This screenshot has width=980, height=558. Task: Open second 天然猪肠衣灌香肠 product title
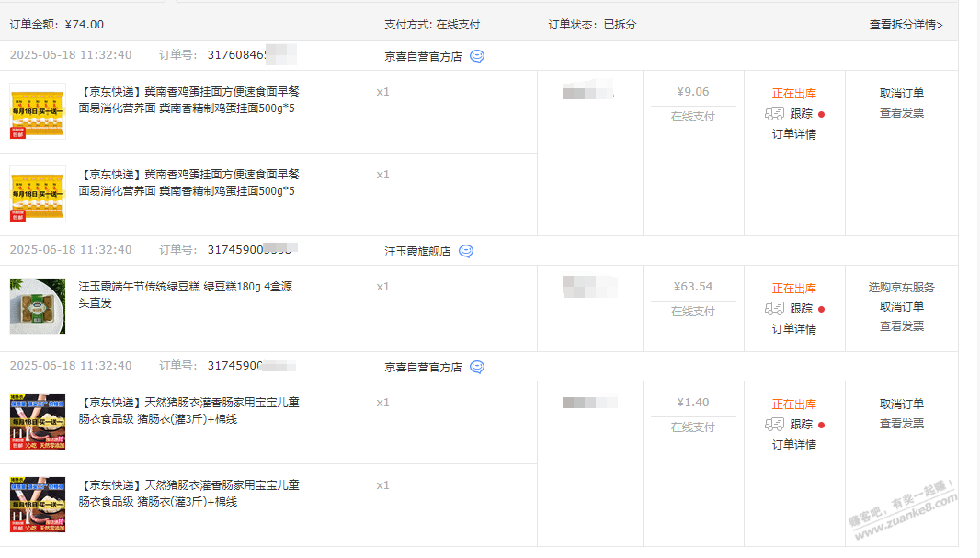[188, 493]
